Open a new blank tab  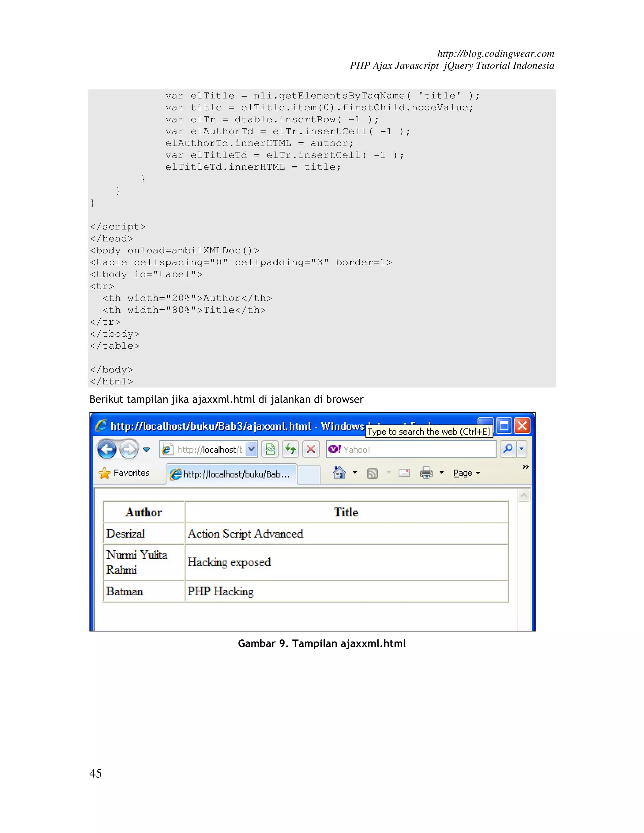[x=308, y=475]
